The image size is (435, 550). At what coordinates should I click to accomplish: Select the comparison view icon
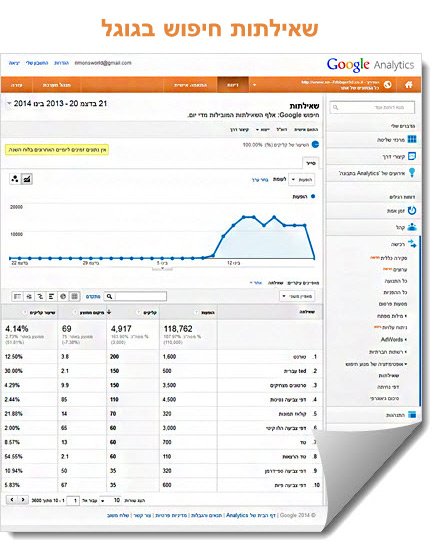pyautogui.click(x=40, y=297)
